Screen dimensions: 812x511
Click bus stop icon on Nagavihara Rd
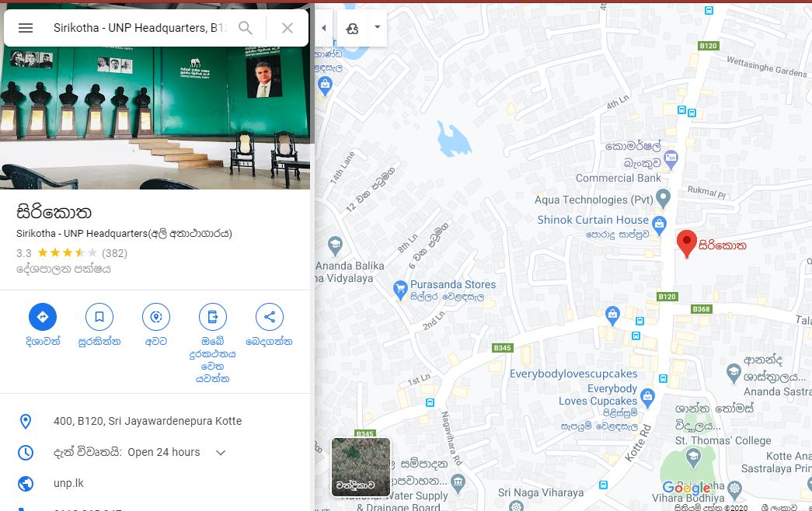coord(430,402)
